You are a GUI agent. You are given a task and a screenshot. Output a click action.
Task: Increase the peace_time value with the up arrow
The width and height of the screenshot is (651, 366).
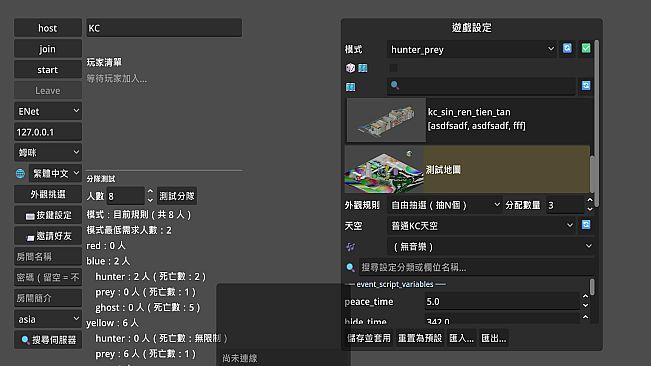tap(585, 297)
